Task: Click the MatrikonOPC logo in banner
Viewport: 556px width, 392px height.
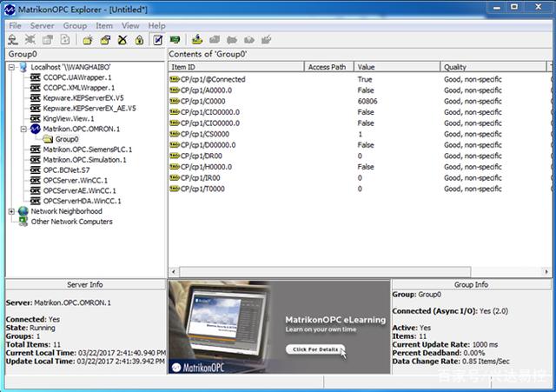Action: click(198, 368)
